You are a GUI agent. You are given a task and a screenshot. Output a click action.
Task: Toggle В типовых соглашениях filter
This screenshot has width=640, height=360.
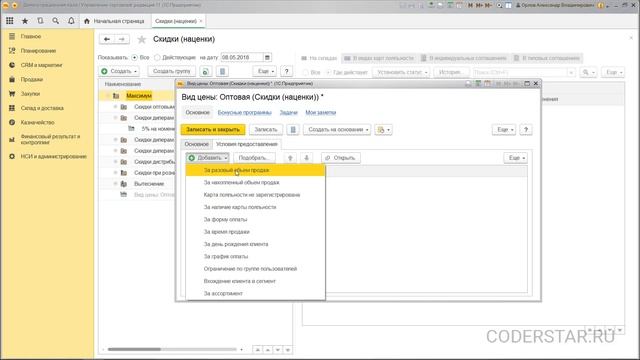(547, 58)
